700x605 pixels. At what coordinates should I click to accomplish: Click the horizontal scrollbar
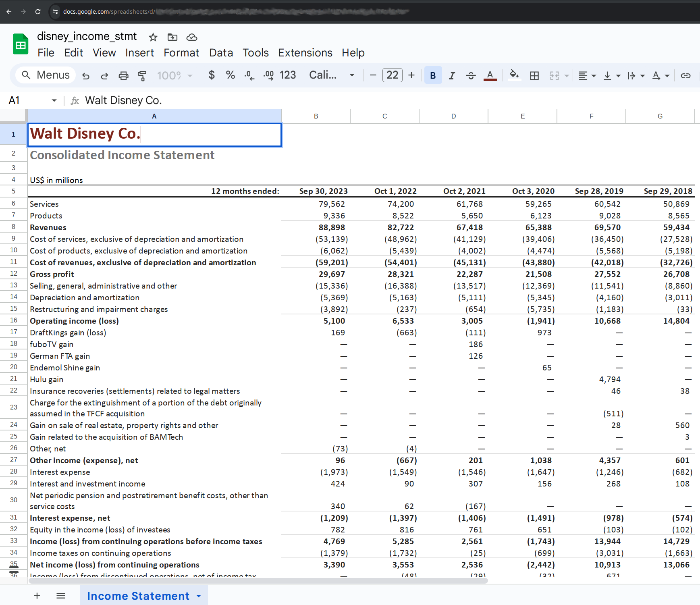tap(258, 581)
